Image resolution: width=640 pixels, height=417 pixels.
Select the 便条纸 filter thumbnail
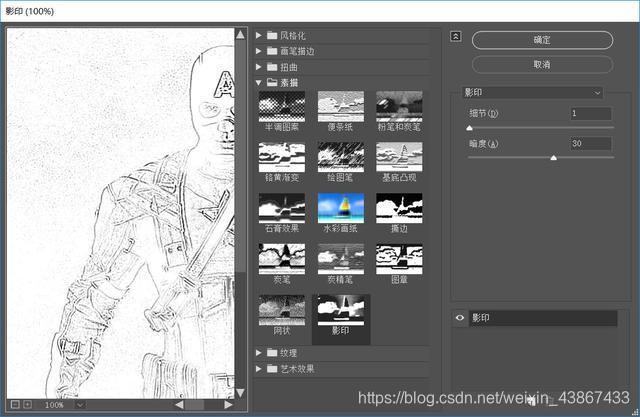[341, 106]
